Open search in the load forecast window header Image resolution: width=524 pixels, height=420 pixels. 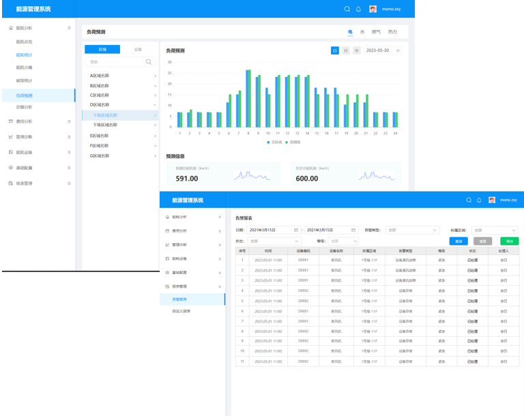[347, 9]
